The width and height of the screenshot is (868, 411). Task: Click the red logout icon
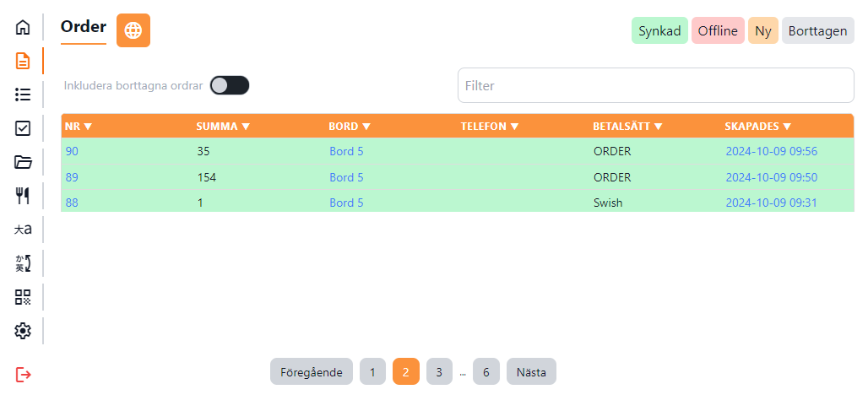(x=23, y=374)
